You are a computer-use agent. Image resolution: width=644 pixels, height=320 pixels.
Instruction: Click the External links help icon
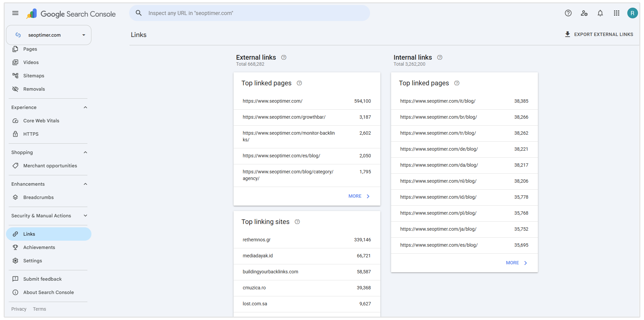284,57
